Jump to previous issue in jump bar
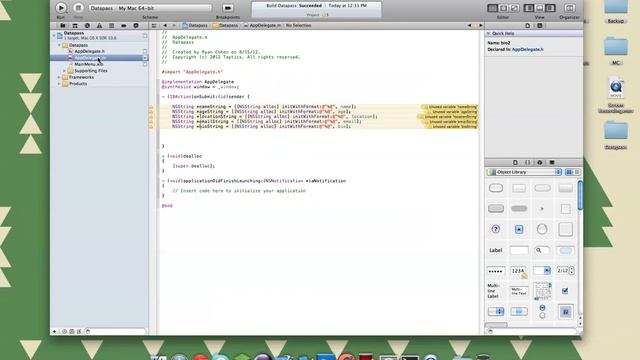The height and width of the screenshot is (360, 640). (x=469, y=25)
